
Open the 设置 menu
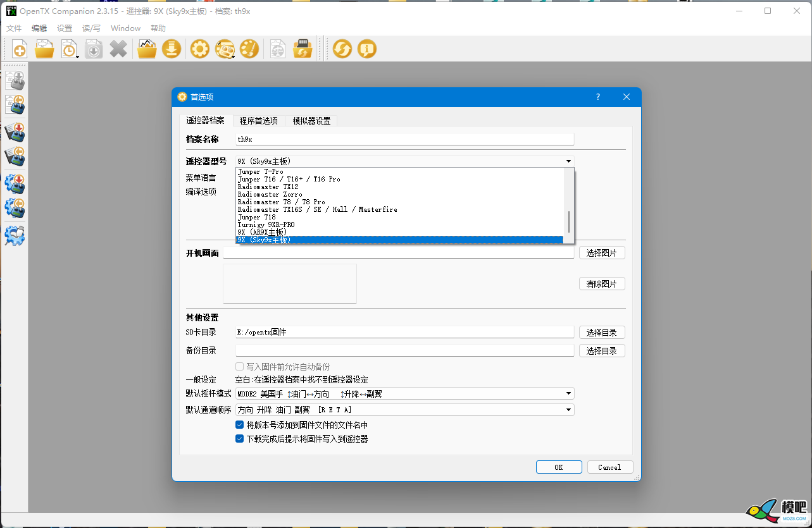point(65,28)
